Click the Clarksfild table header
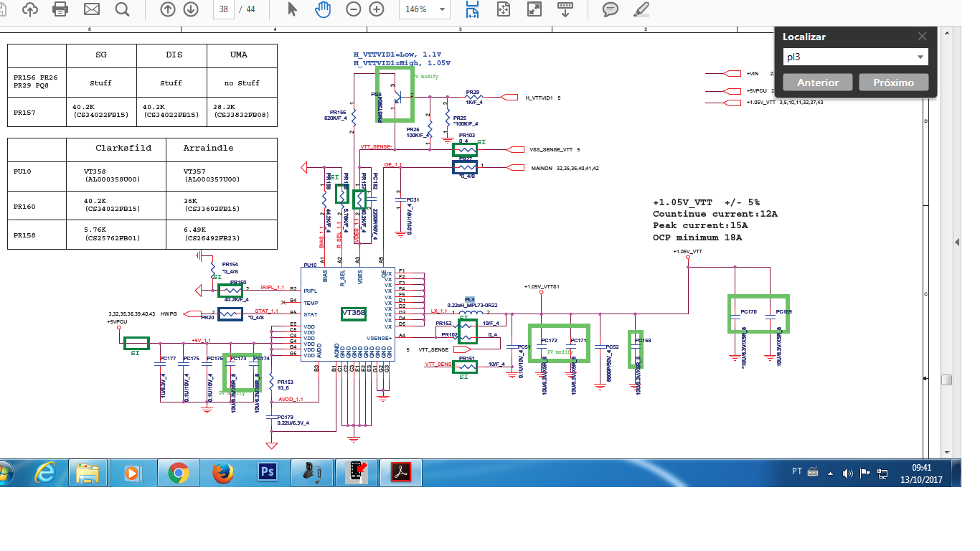Screen dimensions: 980x551 [123, 148]
